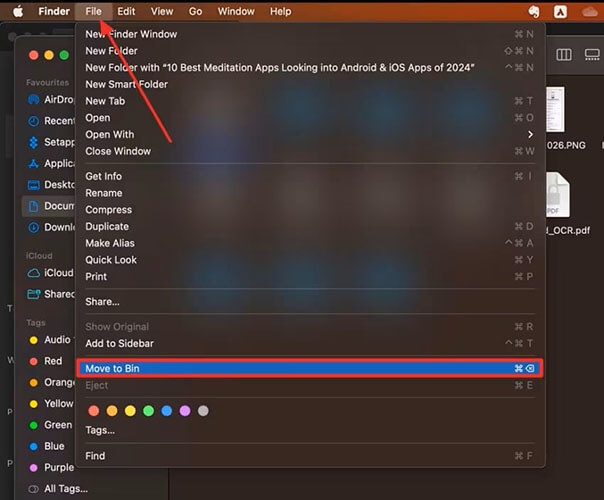Open Downloads in the sidebar
Viewport: 604px width, 500px height.
pos(50,227)
